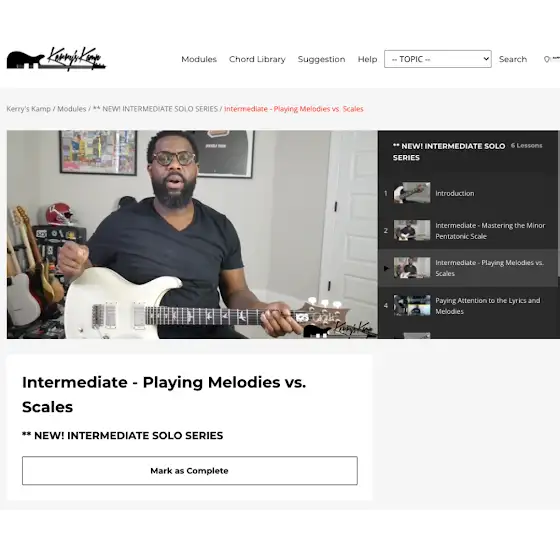Viewport: 560px width, 560px height.
Task: Follow the Kerry's Kamp breadcrumb link
Action: coord(29,109)
